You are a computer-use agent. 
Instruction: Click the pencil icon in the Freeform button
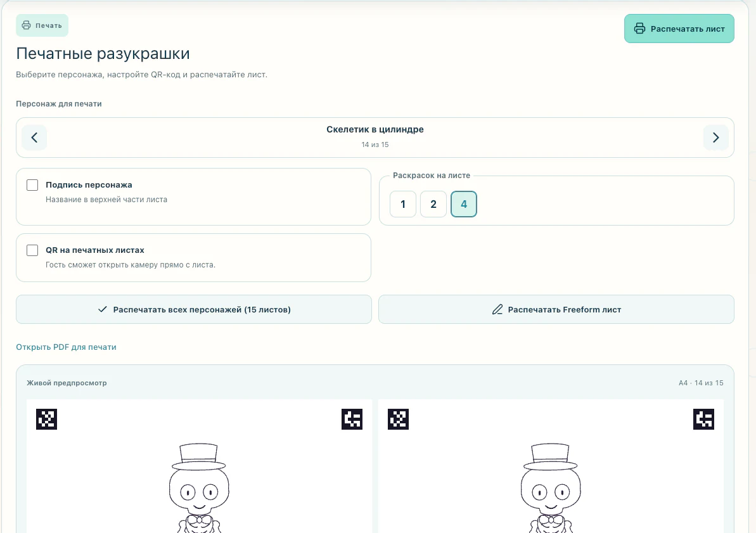497,309
